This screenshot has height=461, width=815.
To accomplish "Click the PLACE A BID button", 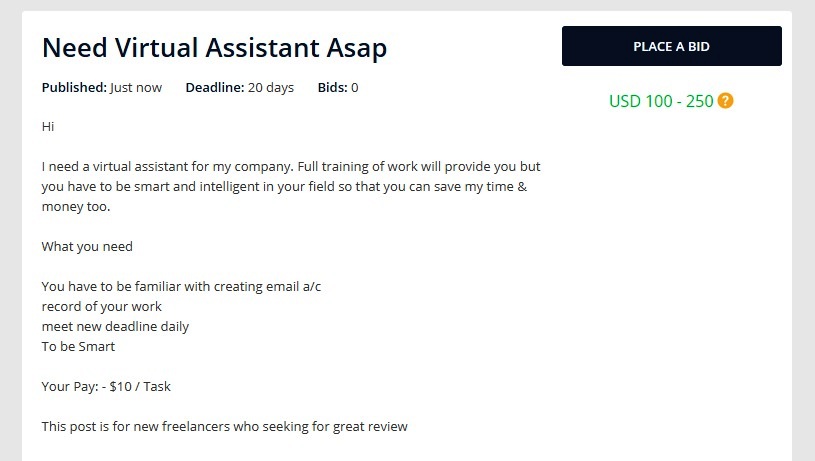I will [x=671, y=46].
